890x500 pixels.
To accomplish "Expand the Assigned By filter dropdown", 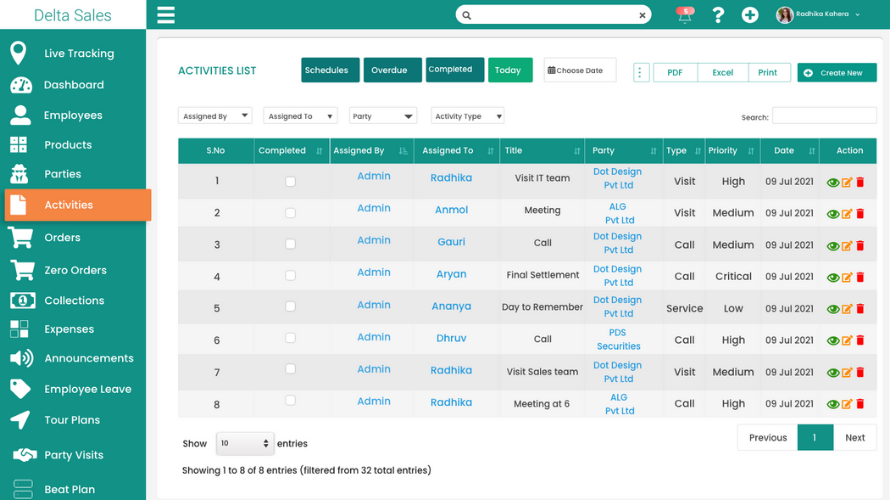I will (215, 116).
